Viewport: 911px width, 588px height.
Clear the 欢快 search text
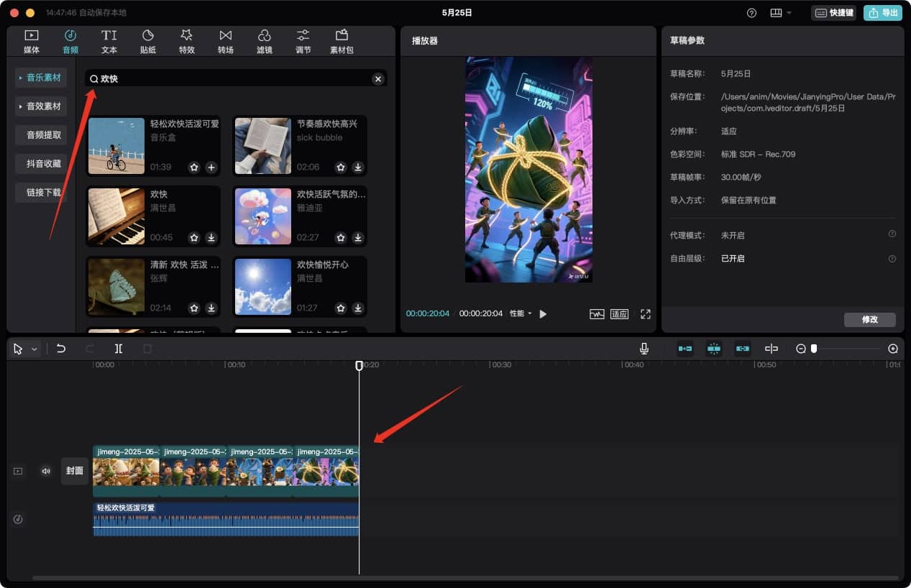(378, 78)
